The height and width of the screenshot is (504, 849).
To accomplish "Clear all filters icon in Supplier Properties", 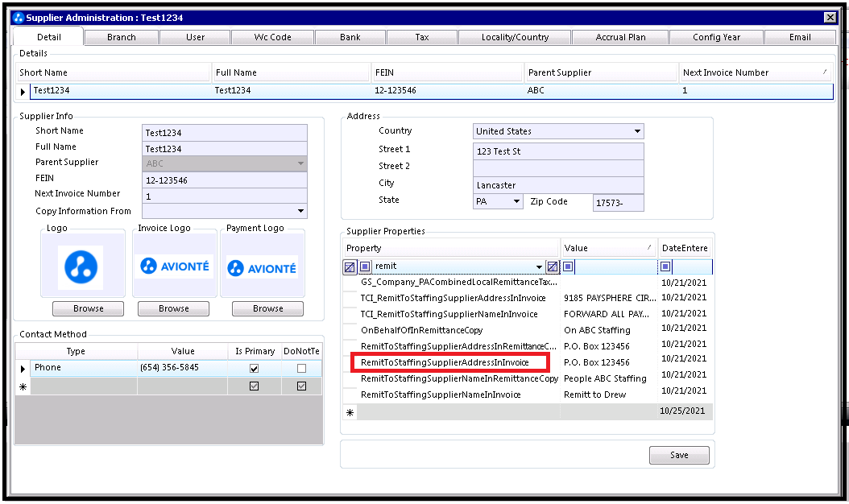I will (350, 266).
